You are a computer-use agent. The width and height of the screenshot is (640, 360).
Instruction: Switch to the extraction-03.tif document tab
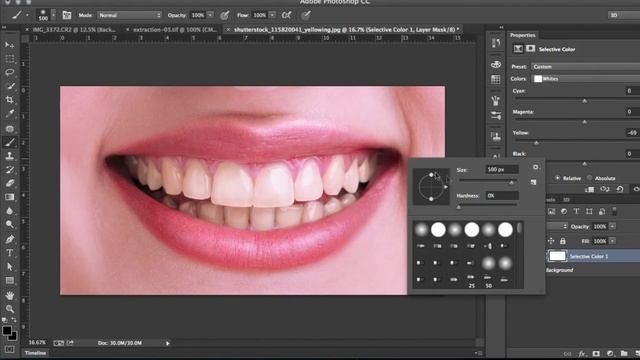(x=175, y=30)
